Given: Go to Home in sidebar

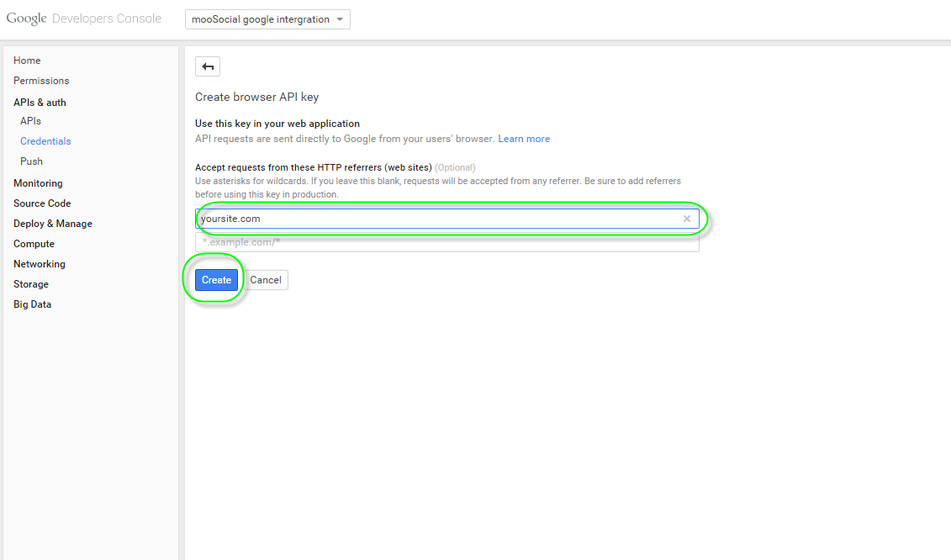Looking at the screenshot, I should 27,61.
